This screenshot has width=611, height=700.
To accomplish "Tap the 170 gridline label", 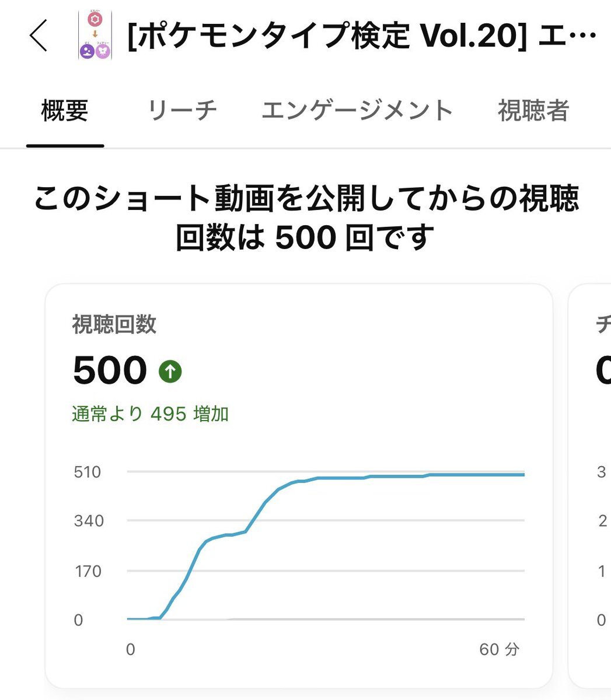I will [x=88, y=571].
